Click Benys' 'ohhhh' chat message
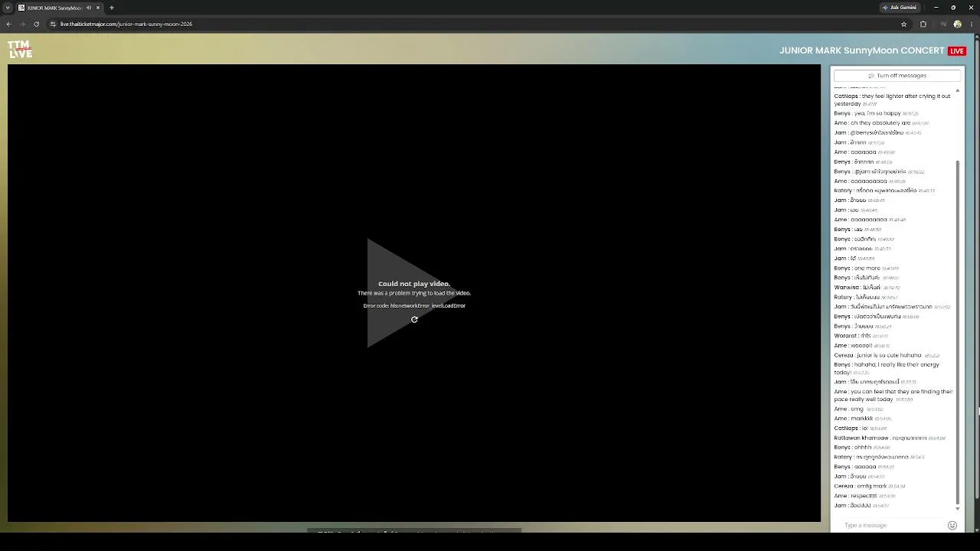980x551 pixels. [862, 448]
